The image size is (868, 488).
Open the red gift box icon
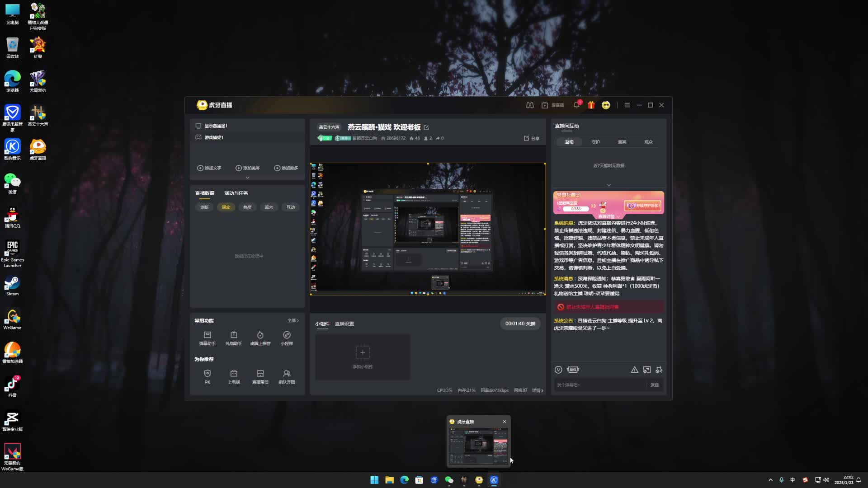coord(591,105)
